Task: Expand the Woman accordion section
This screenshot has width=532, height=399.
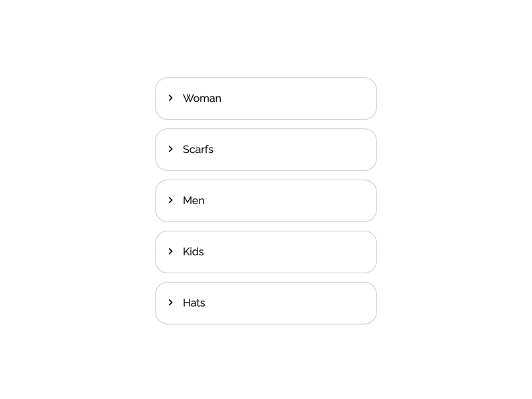Action: tap(265, 98)
